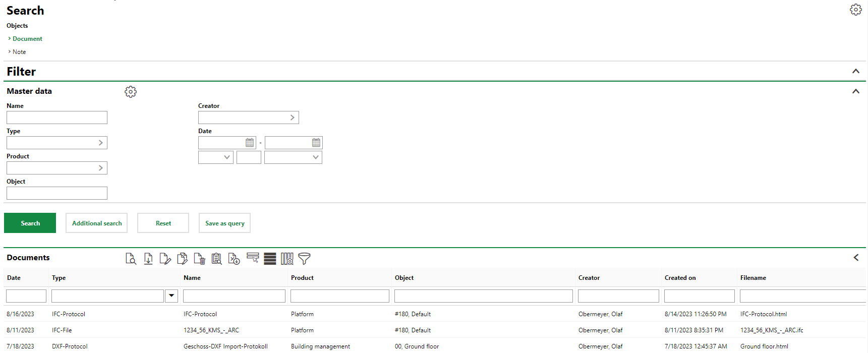Click download document icon
This screenshot has width=868, height=353.
tap(148, 259)
